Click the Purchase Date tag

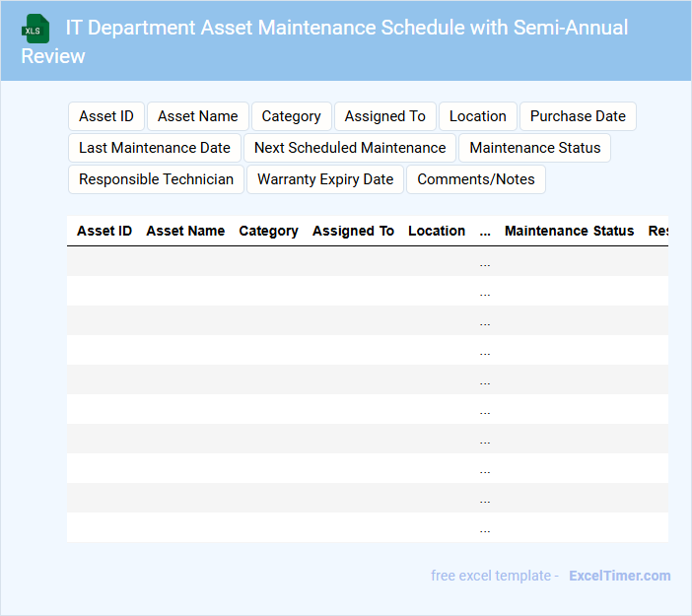pyautogui.click(x=578, y=116)
